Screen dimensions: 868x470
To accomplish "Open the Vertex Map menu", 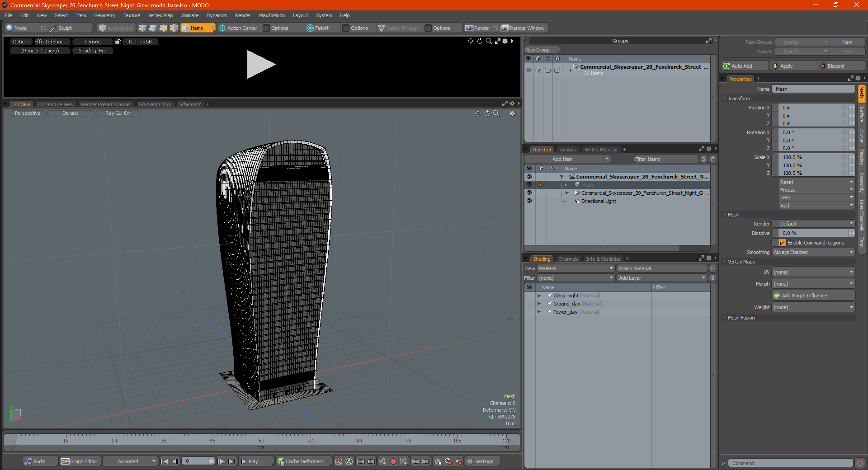I will click(160, 15).
